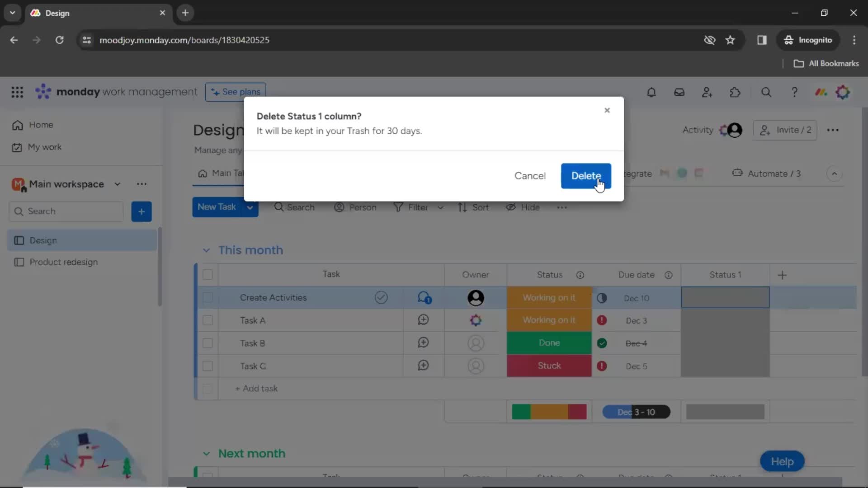Toggle the checkbox for Task B row
The width and height of the screenshot is (868, 488).
pyautogui.click(x=208, y=343)
